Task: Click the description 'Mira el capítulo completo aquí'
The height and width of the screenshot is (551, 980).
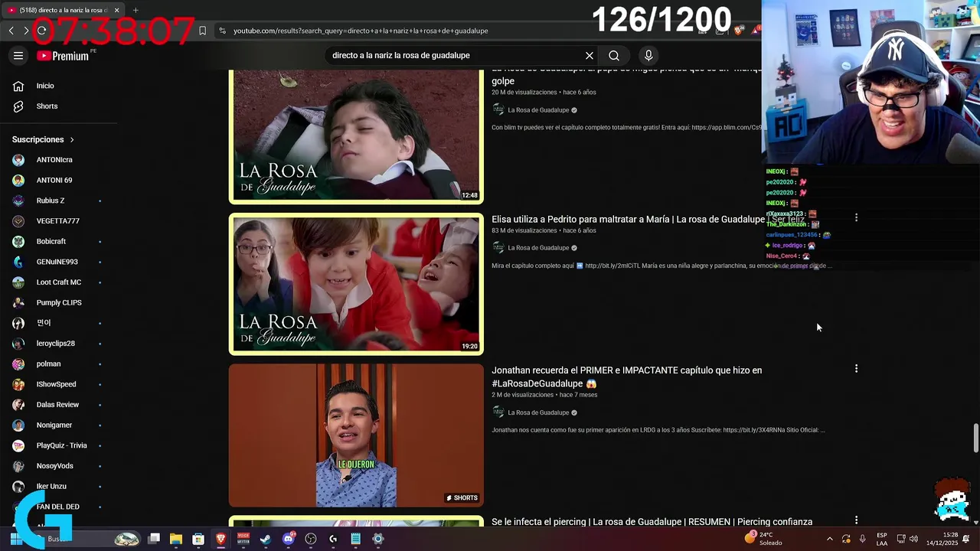Action: (x=661, y=266)
